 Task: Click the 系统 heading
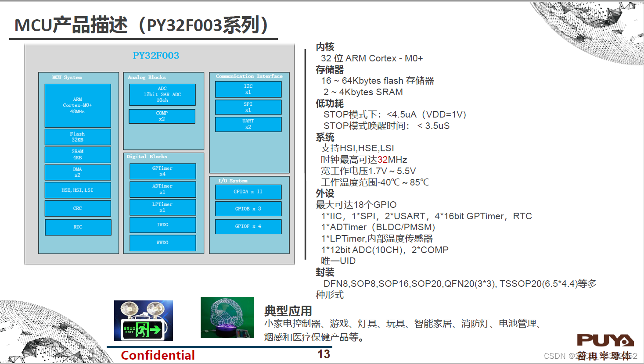click(325, 137)
